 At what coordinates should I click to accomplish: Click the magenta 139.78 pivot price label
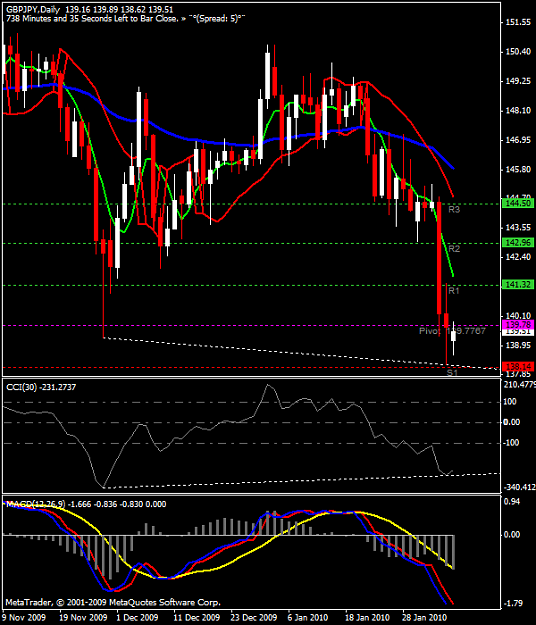[x=518, y=324]
